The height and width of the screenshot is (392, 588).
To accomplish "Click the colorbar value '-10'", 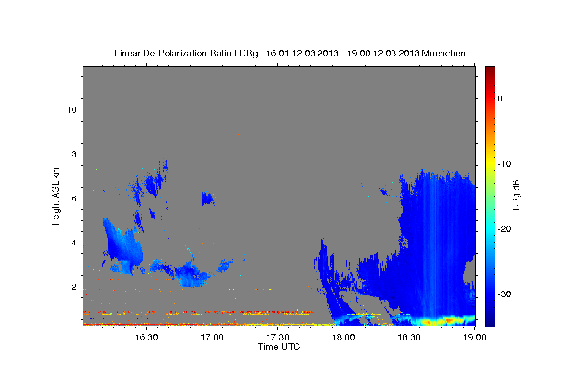I will pos(504,164).
